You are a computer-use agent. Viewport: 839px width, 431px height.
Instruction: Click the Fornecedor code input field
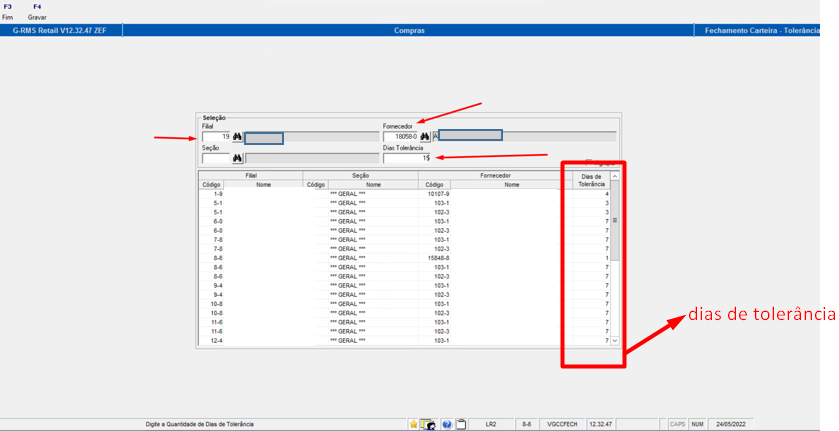tap(400, 137)
